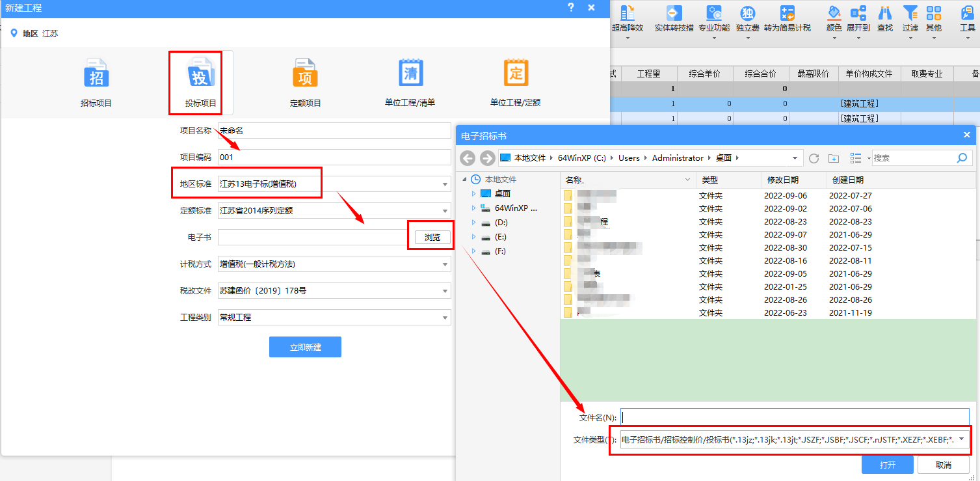Click the help question mark in 新建工程
Image resolution: width=980 pixels, height=481 pixels.
(571, 8)
